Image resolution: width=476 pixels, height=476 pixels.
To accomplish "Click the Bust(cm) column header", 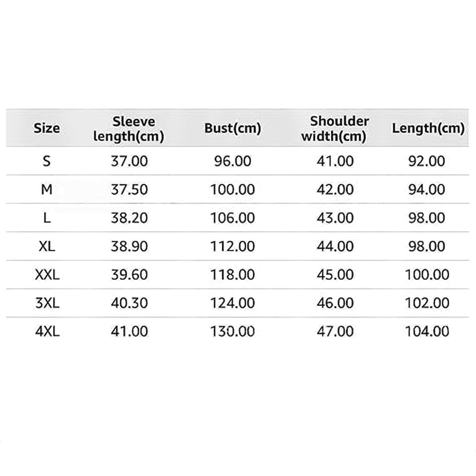I will [x=233, y=128].
